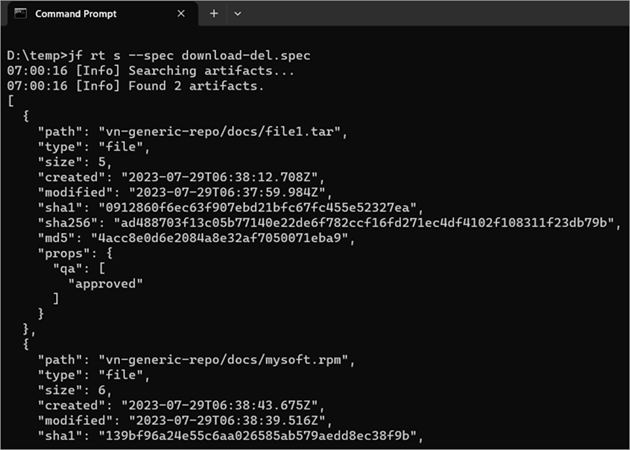Click the file1.tar path value

pyautogui.click(x=220, y=132)
